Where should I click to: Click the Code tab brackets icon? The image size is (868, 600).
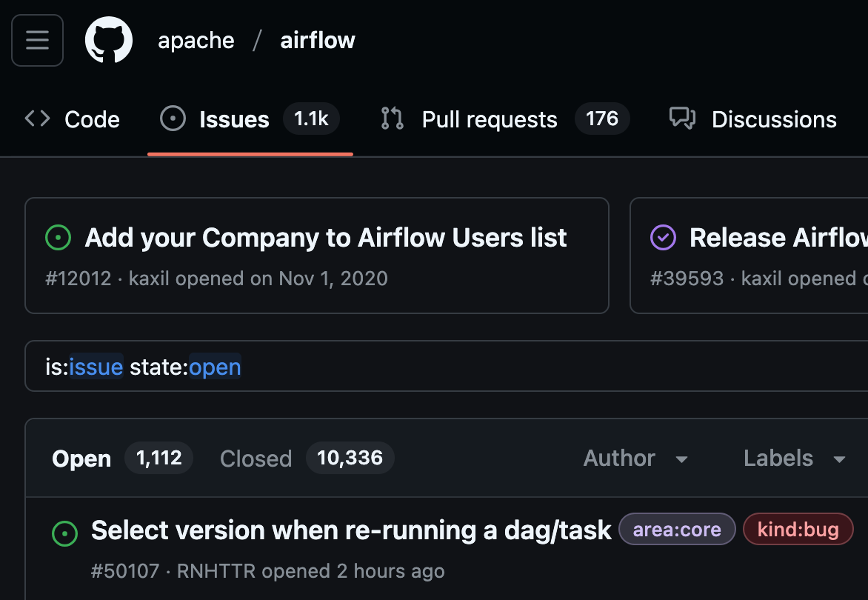38,119
